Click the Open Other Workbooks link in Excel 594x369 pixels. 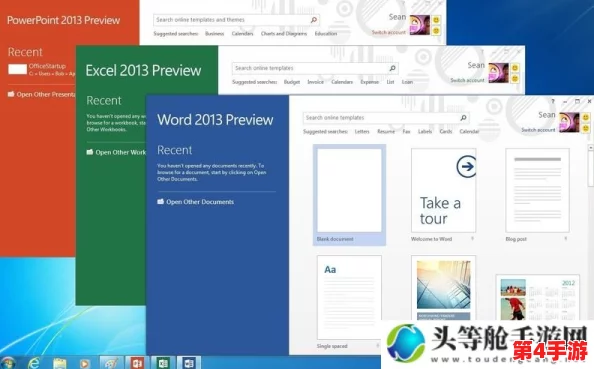[120, 152]
